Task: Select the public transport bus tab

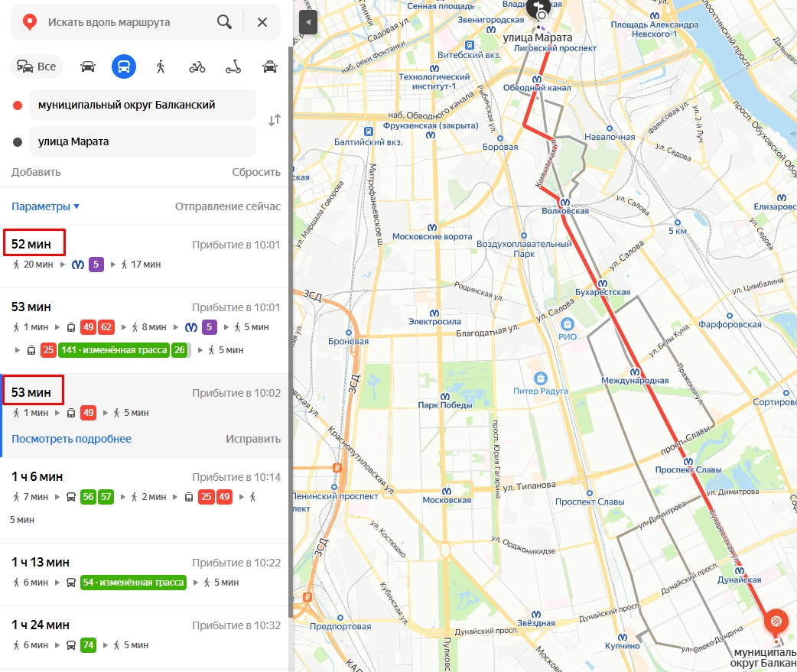Action: tap(124, 67)
